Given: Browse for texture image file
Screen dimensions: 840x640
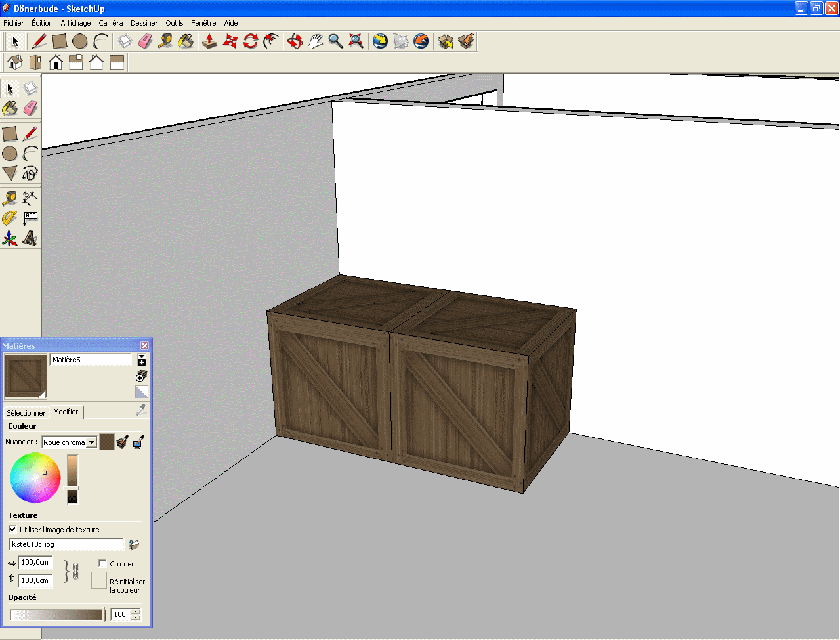Looking at the screenshot, I should [135, 545].
